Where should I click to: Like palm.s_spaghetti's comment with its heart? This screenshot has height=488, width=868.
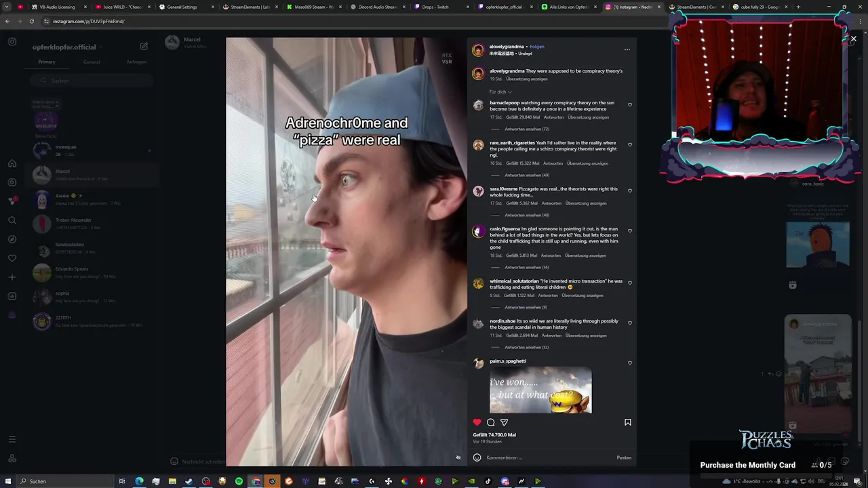pyautogui.click(x=630, y=363)
